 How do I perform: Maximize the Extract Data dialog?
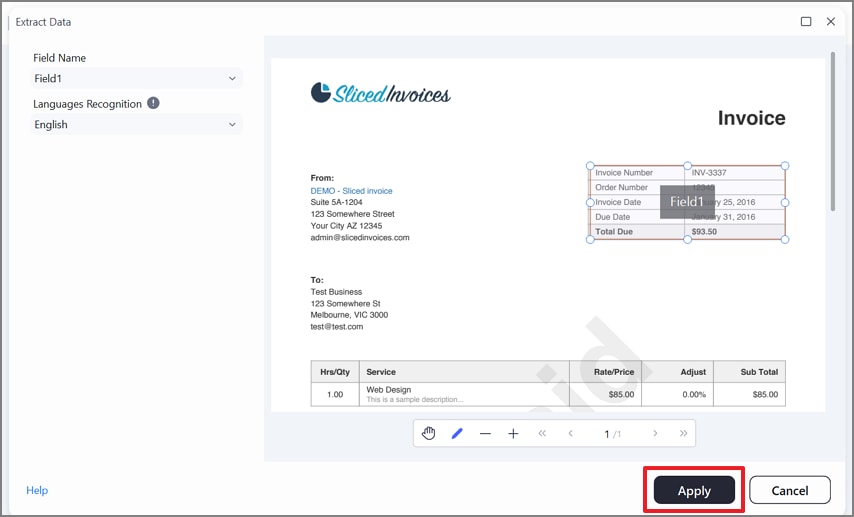[806, 22]
